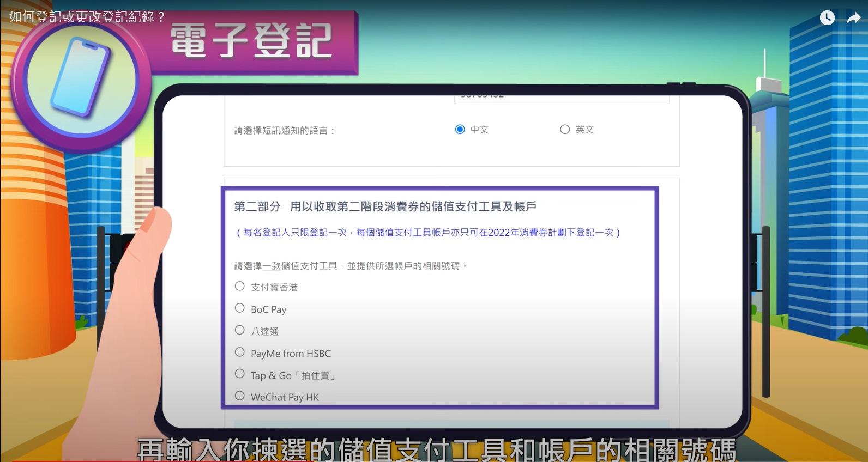Image resolution: width=868 pixels, height=462 pixels.
Task: Click the Share arrow icon
Action: coord(853,18)
